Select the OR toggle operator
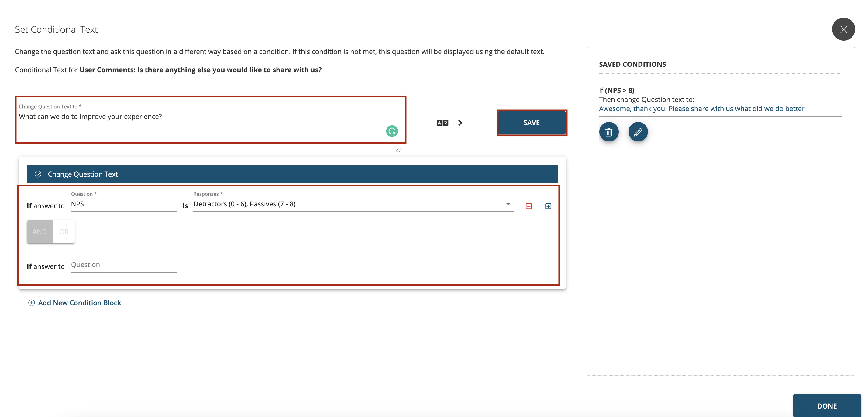 (x=64, y=232)
